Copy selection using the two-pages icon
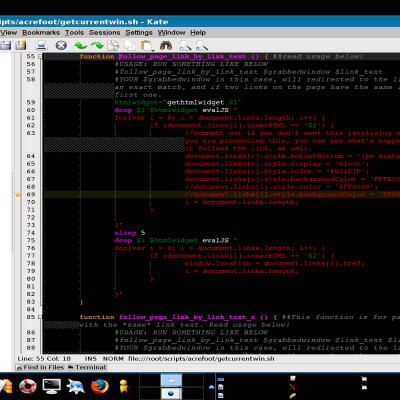This screenshot has height=400, width=400. 130,45
